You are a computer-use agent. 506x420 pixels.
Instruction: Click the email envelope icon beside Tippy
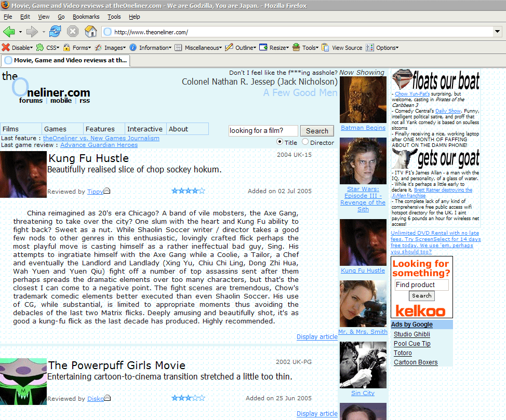pos(107,191)
